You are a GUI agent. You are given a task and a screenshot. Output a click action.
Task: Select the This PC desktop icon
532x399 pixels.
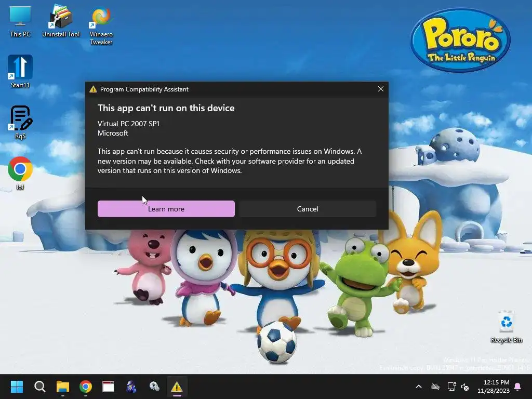click(20, 21)
